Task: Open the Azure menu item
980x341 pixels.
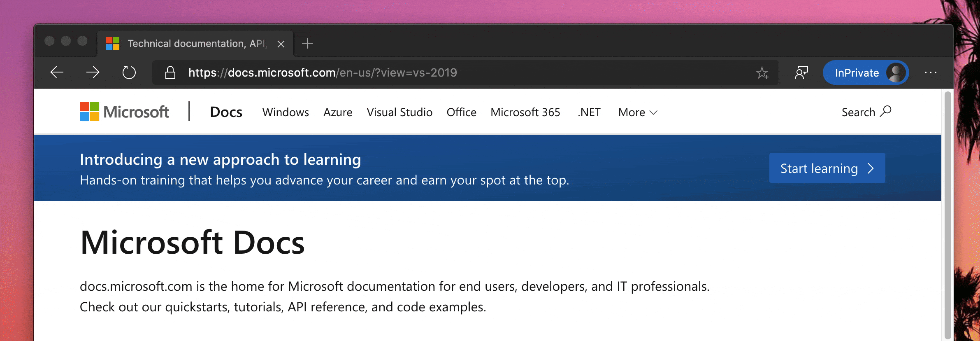Action: pyautogui.click(x=338, y=112)
